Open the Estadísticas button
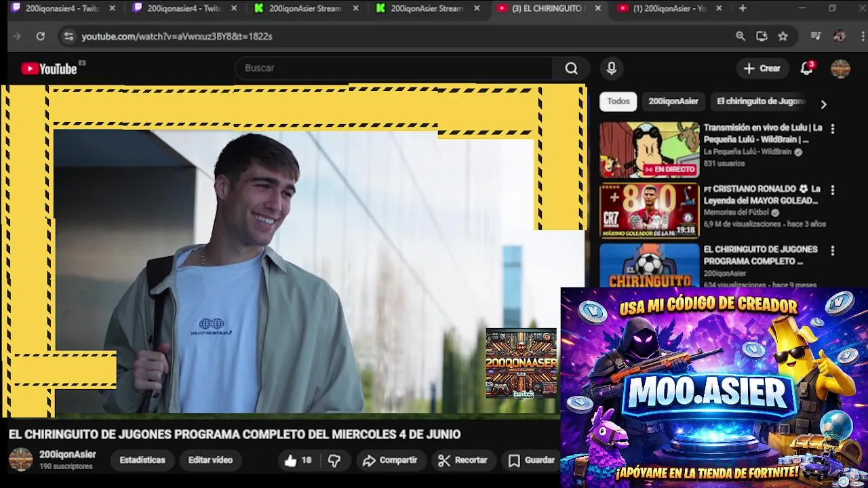This screenshot has width=868, height=488. tap(142, 460)
